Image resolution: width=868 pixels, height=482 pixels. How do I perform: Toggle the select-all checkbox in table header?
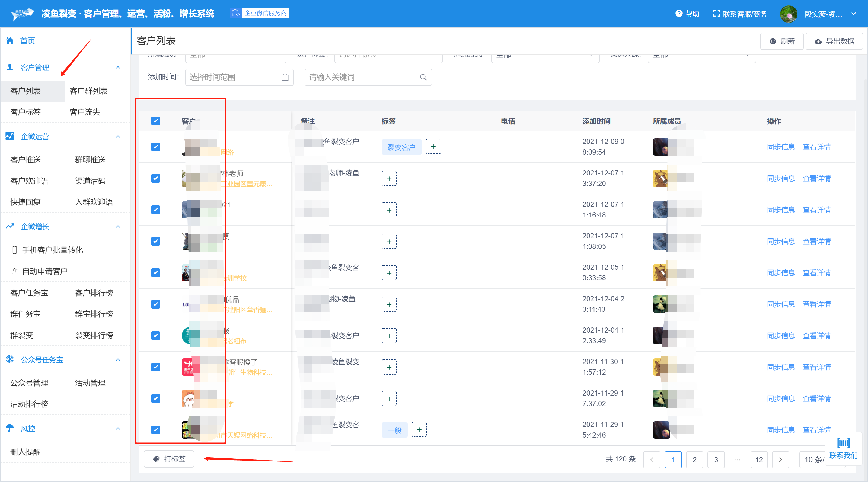point(155,121)
